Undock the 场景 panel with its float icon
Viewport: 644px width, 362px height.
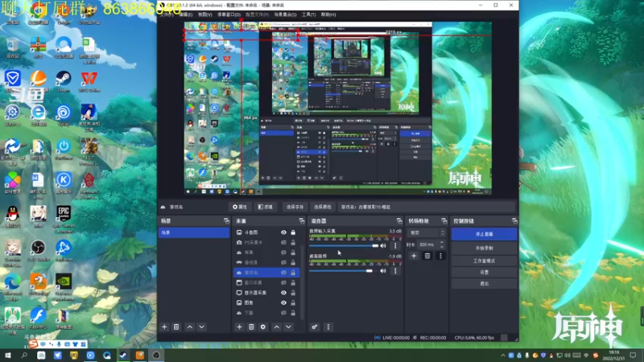pos(226,220)
